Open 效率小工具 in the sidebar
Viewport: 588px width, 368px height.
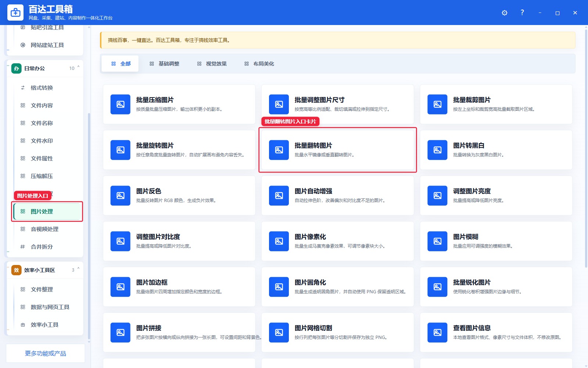pyautogui.click(x=48, y=325)
